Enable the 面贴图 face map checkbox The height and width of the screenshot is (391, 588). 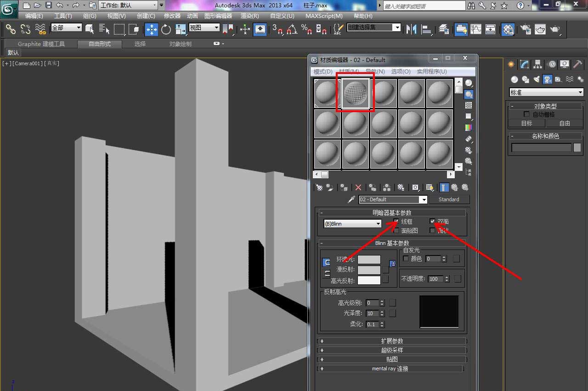396,231
